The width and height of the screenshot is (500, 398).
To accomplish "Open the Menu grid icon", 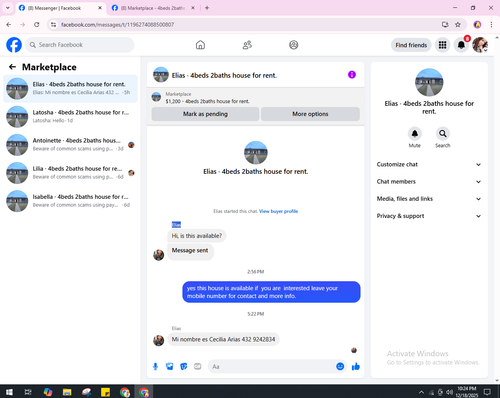I will [442, 45].
